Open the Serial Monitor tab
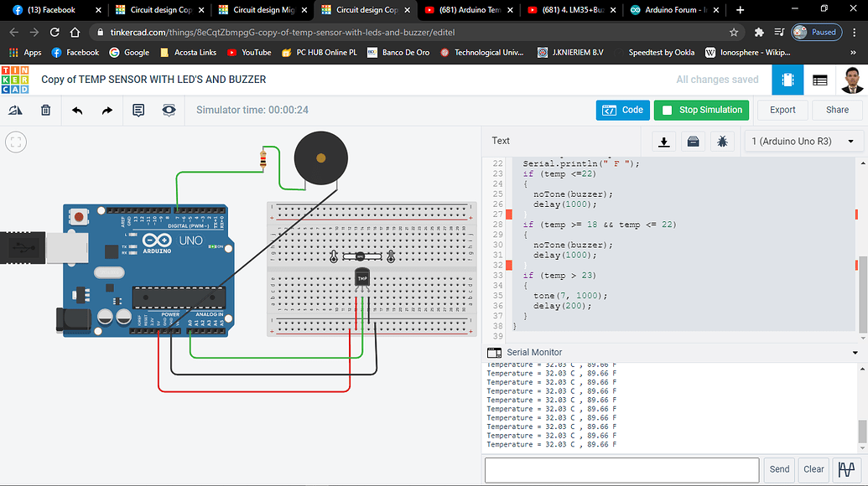The height and width of the screenshot is (486, 868). [534, 352]
